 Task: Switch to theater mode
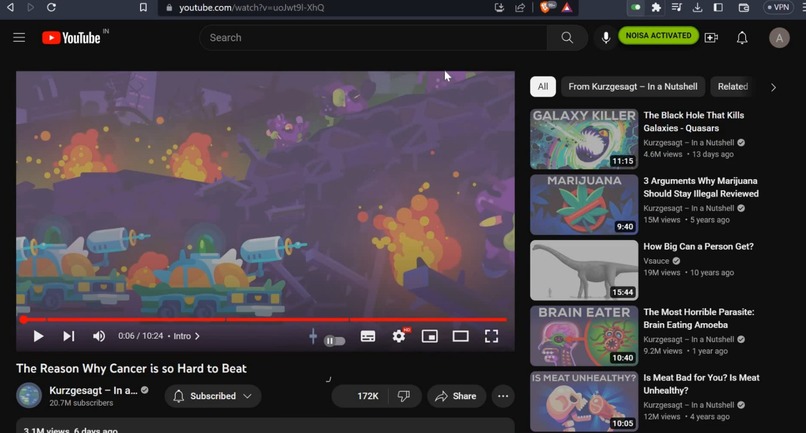tap(461, 336)
